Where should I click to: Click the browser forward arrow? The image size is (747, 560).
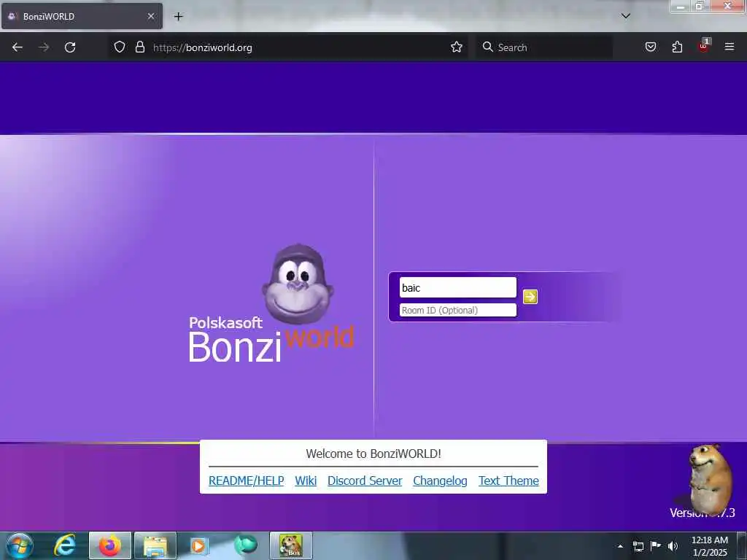[44, 47]
